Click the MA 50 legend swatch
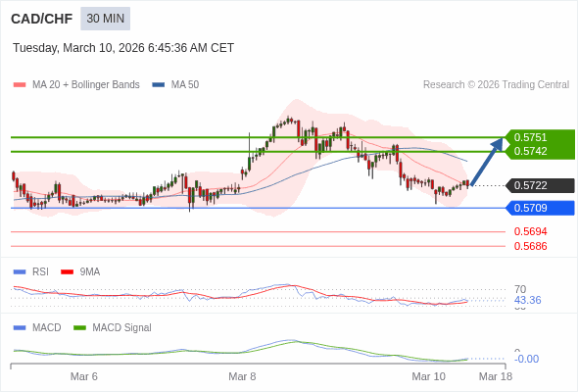 click(x=159, y=85)
